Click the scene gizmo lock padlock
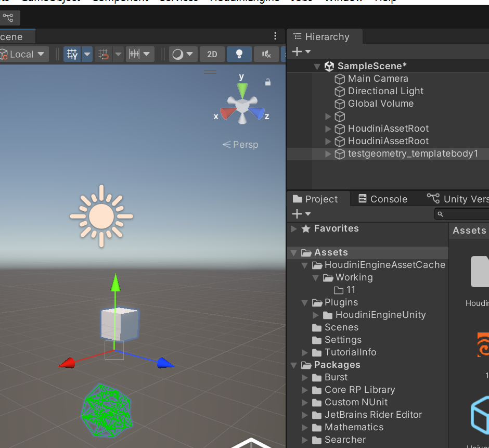 click(x=268, y=83)
